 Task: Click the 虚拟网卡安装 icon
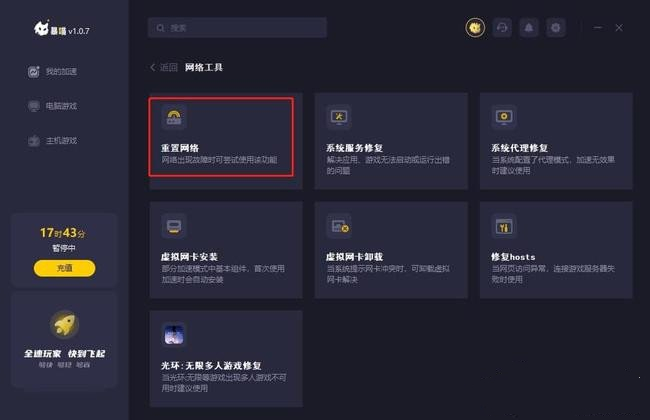tap(174, 226)
